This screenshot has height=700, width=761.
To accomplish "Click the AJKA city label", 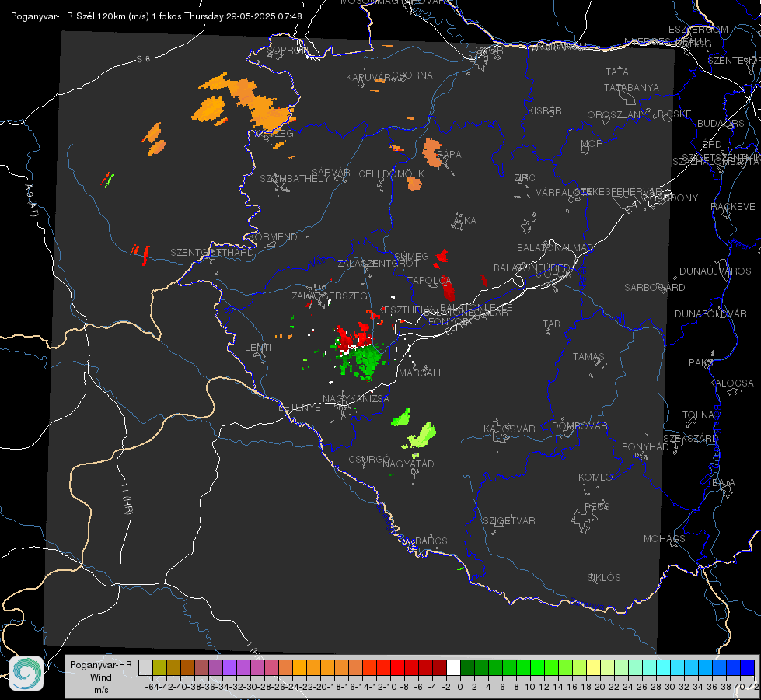I will click(465, 221).
